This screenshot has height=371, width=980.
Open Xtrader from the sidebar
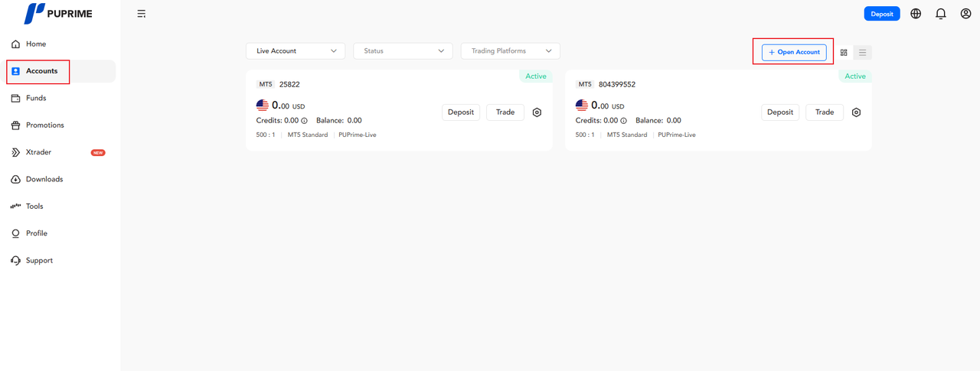pos(38,152)
